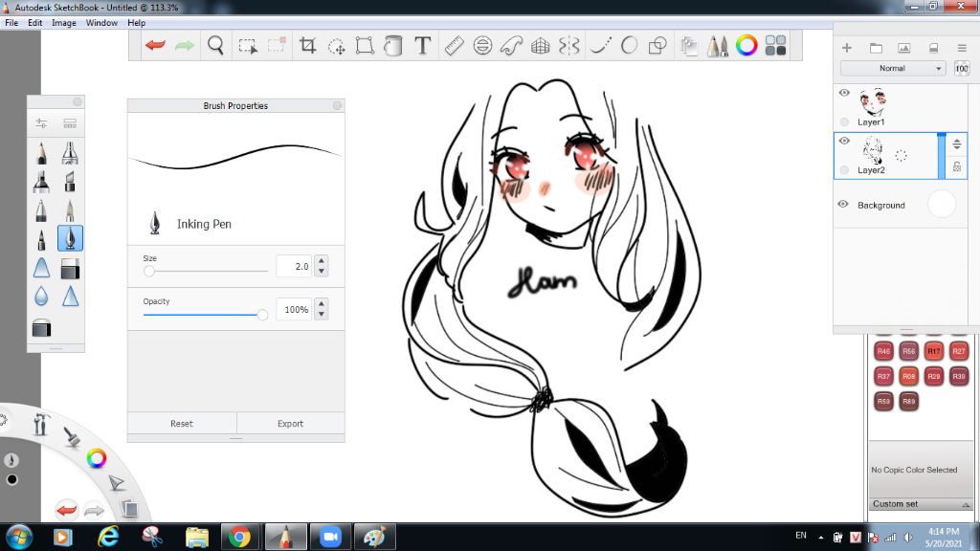Open the Color Wheel in top toolbar
980x551 pixels.
tap(746, 46)
